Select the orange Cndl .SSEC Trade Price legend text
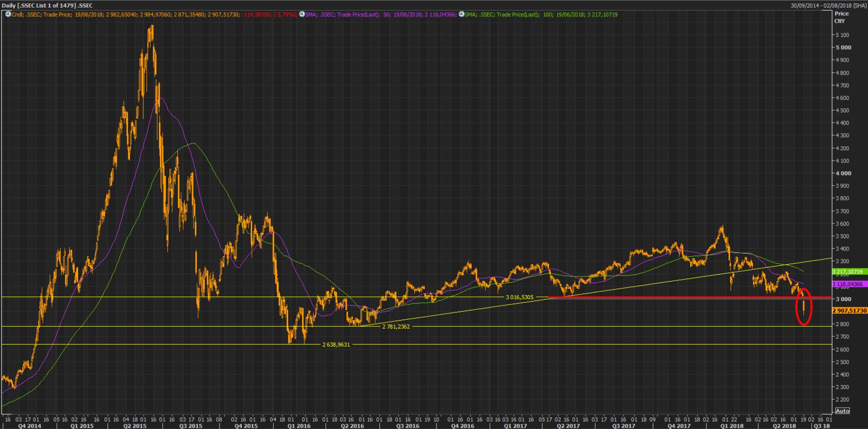 coord(125,15)
